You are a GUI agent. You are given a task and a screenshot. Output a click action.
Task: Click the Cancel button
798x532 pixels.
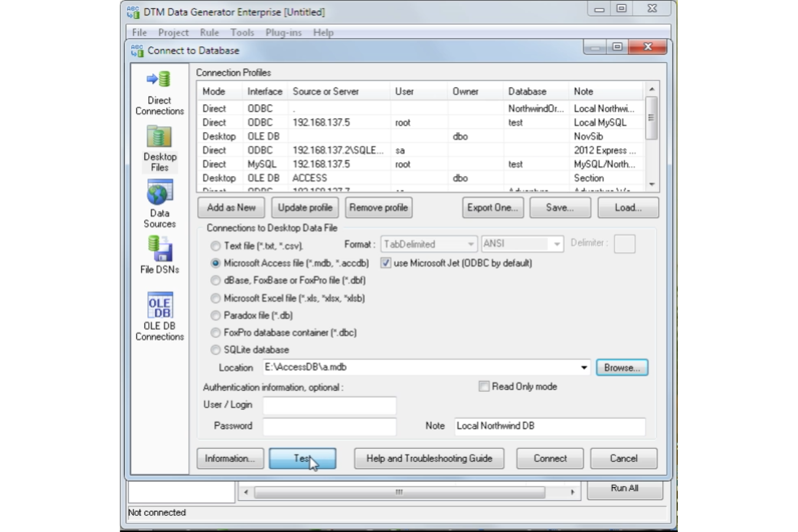click(x=624, y=459)
